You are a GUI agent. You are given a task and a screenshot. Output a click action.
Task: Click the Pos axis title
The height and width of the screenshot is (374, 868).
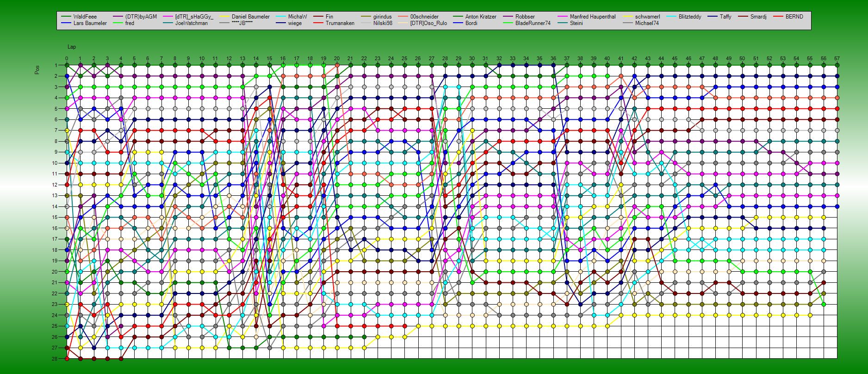tap(37, 69)
